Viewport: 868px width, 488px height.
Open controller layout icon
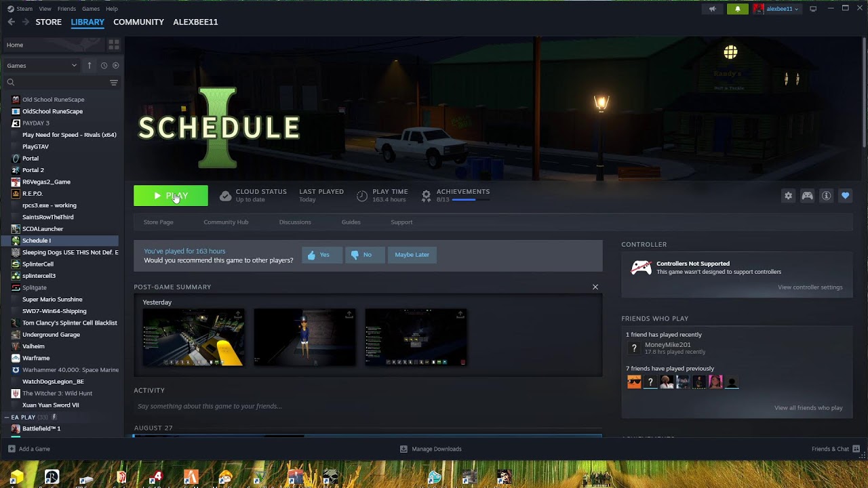[x=807, y=195]
